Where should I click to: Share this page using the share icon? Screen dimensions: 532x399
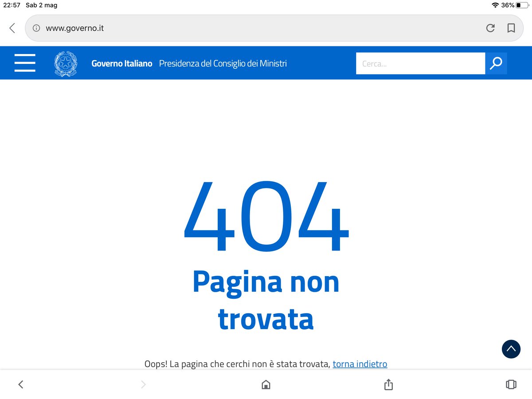click(388, 384)
